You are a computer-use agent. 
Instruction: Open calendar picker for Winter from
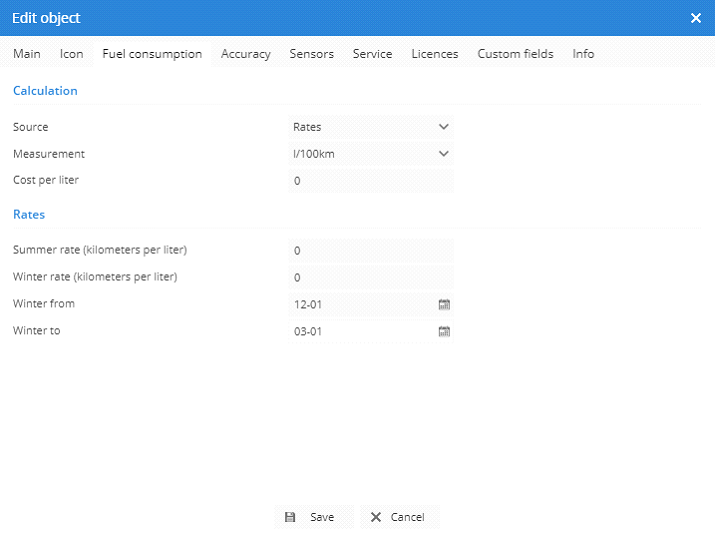click(x=444, y=304)
